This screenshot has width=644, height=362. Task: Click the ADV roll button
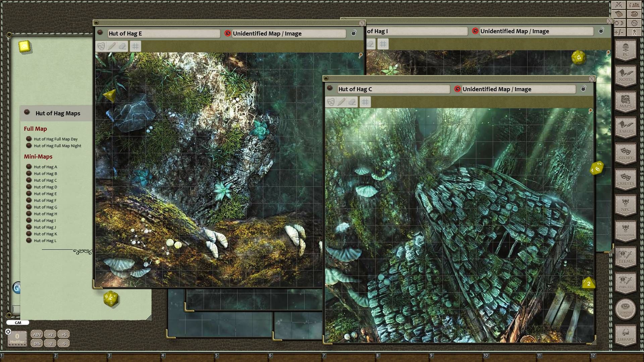pyautogui.click(x=37, y=334)
